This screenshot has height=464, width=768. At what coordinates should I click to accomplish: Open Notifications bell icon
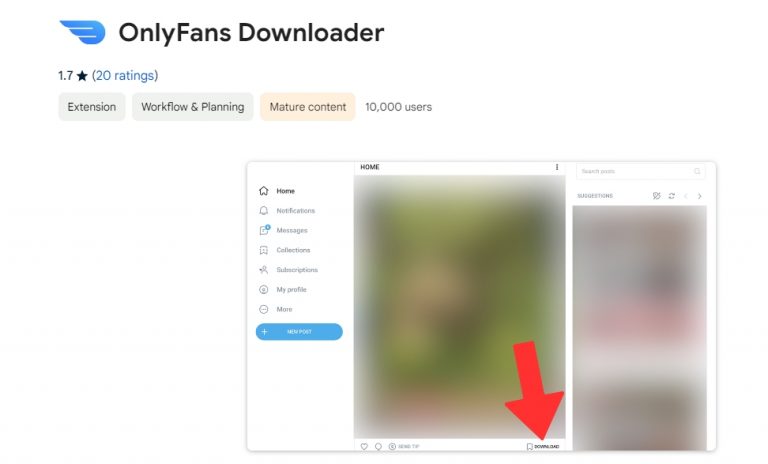pos(264,211)
